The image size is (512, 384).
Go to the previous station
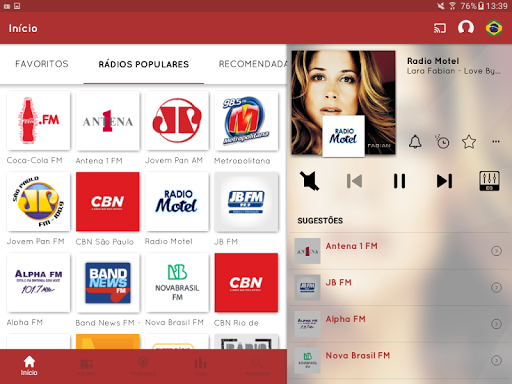pos(354,181)
